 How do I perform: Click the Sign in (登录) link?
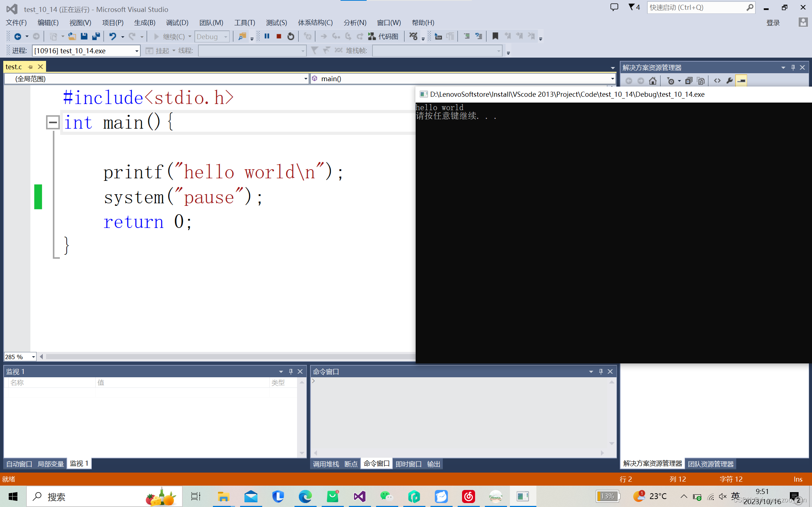point(773,23)
